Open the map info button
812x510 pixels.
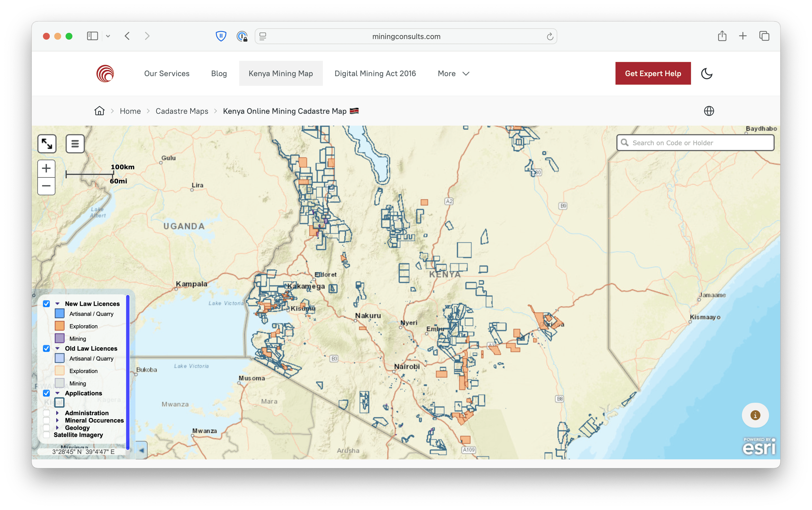coord(755,415)
